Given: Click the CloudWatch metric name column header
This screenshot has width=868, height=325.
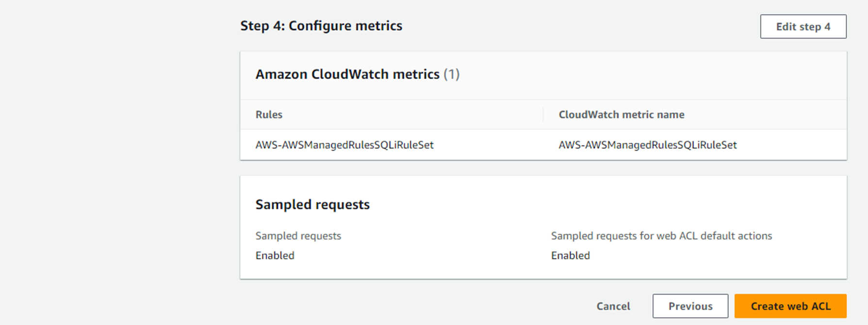Looking at the screenshot, I should (x=621, y=114).
